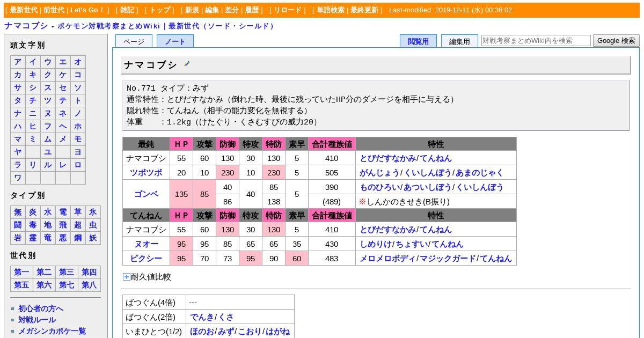Open はがね resistance type link
Viewport: 644px width, 338px height.
click(x=278, y=332)
